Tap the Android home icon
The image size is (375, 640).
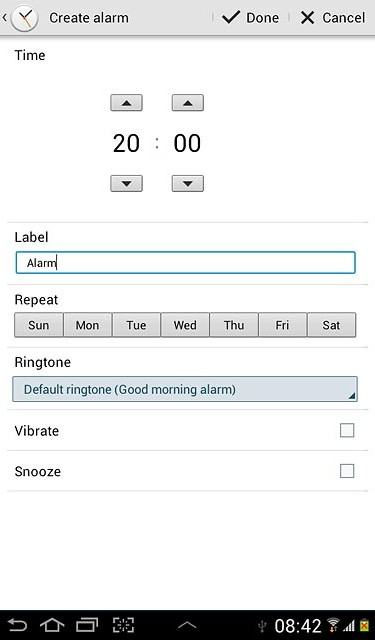[x=52, y=625]
